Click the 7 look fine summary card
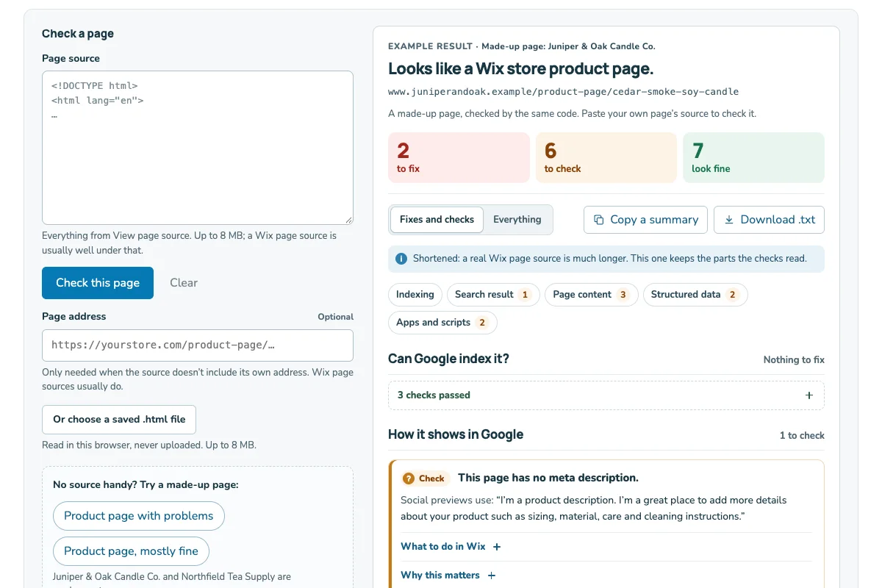882x588 pixels. tap(754, 157)
